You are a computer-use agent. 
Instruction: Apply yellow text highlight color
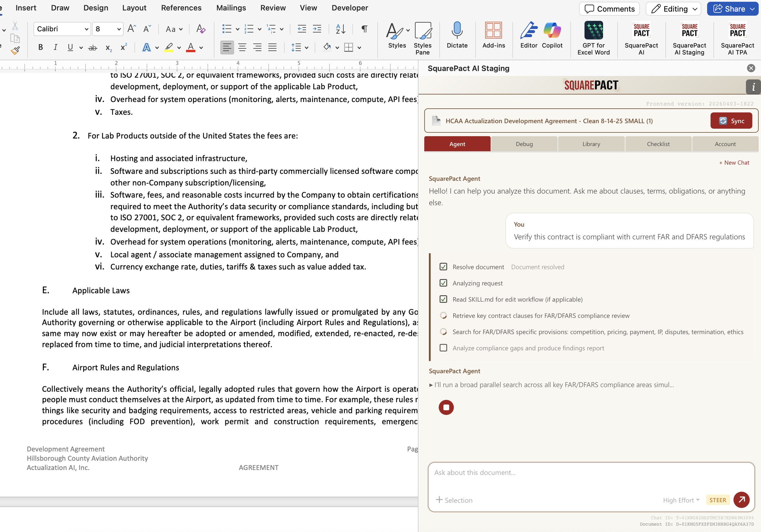click(169, 48)
